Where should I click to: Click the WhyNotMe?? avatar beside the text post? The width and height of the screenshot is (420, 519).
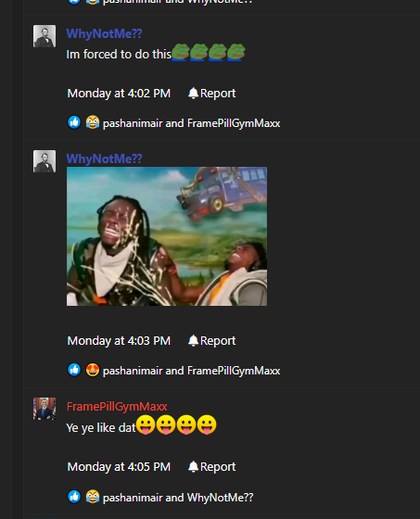tap(45, 36)
